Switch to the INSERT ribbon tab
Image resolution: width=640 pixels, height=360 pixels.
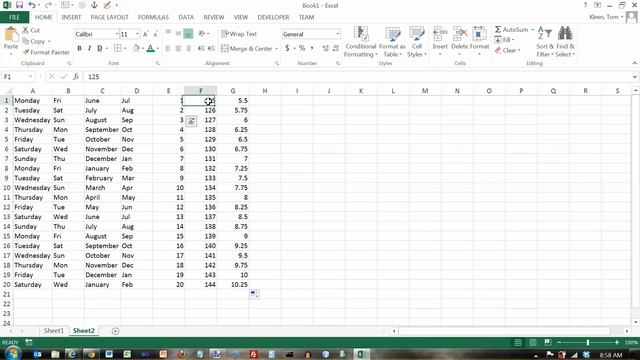coord(71,17)
